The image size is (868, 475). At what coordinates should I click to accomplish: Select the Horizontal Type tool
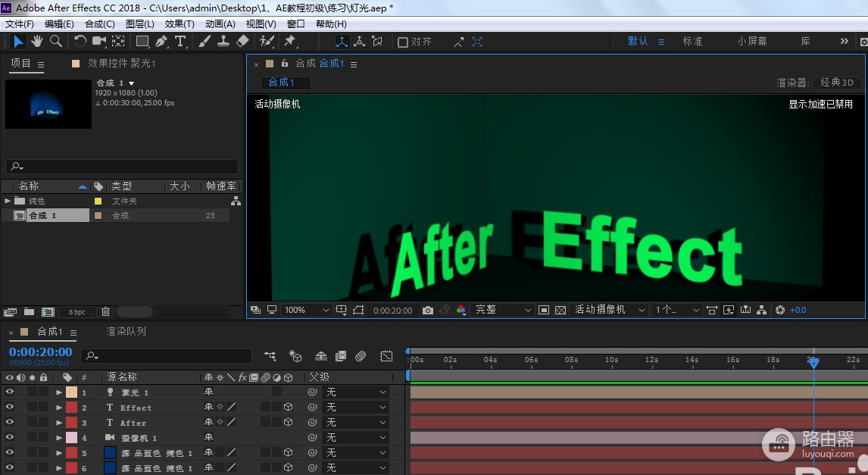tap(180, 42)
